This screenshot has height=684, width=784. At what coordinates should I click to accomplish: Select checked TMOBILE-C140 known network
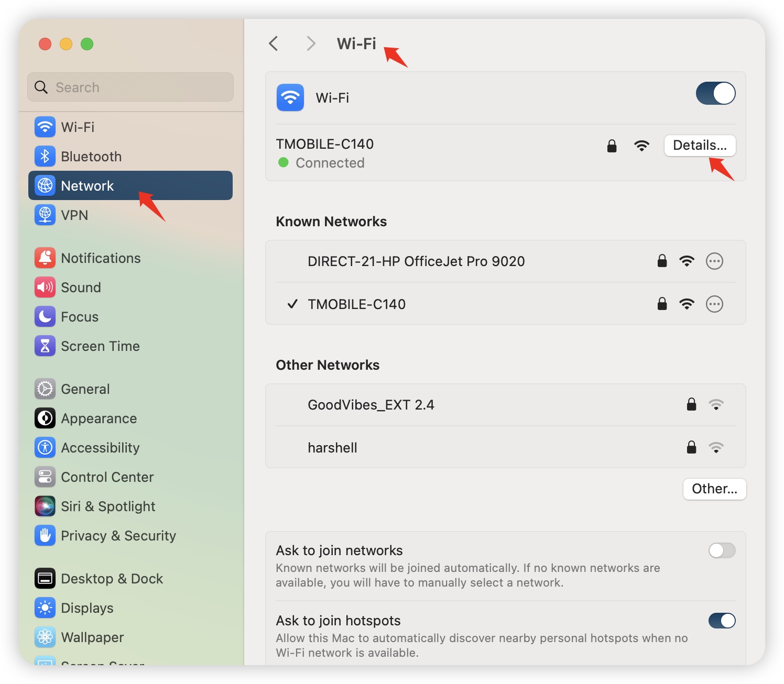[505, 304]
